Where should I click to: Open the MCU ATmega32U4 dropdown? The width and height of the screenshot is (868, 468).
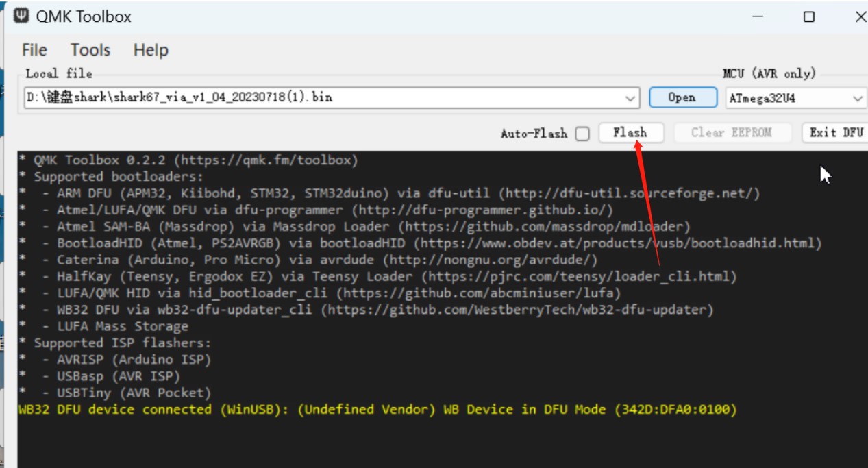point(795,98)
